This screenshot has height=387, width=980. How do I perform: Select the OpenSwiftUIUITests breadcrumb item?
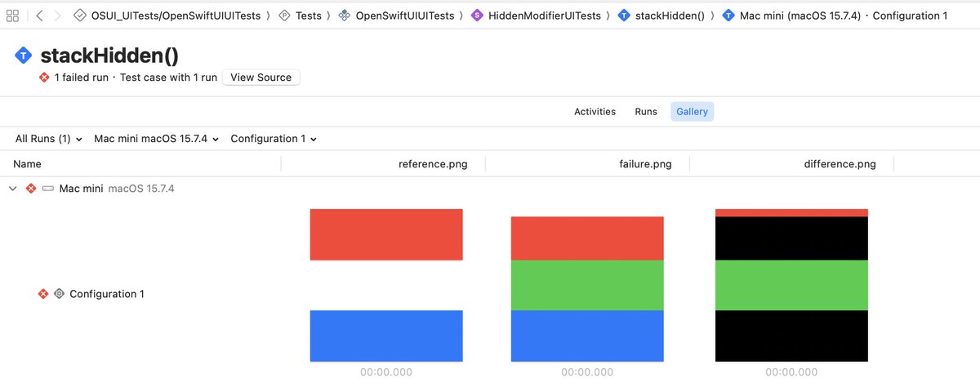[x=405, y=16]
